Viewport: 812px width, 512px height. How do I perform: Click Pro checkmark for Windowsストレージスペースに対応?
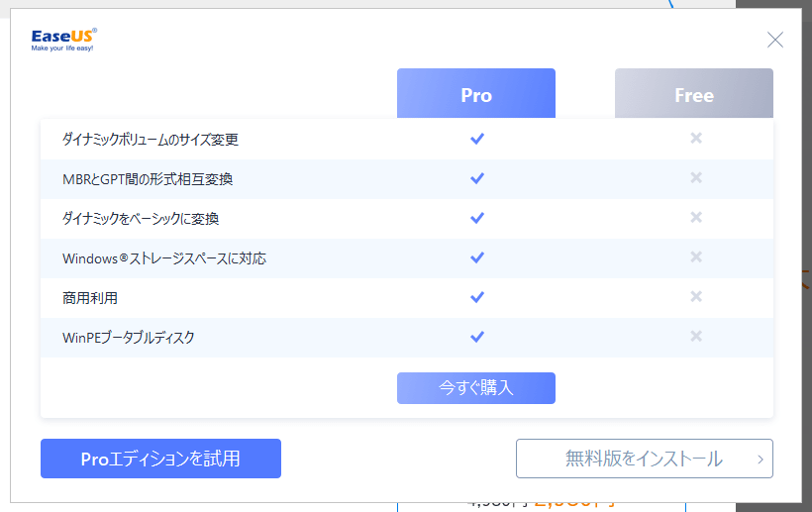(x=477, y=257)
